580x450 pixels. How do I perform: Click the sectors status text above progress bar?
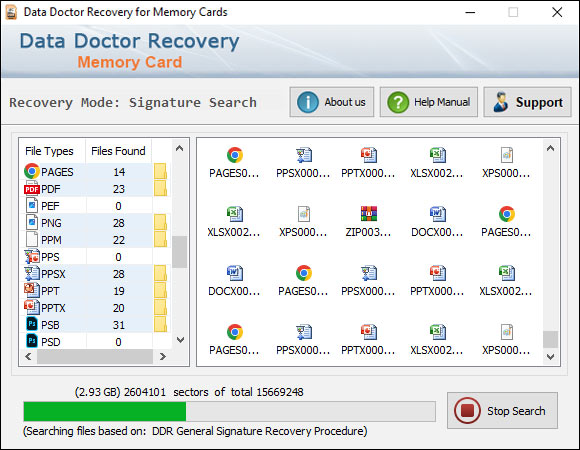(189, 392)
